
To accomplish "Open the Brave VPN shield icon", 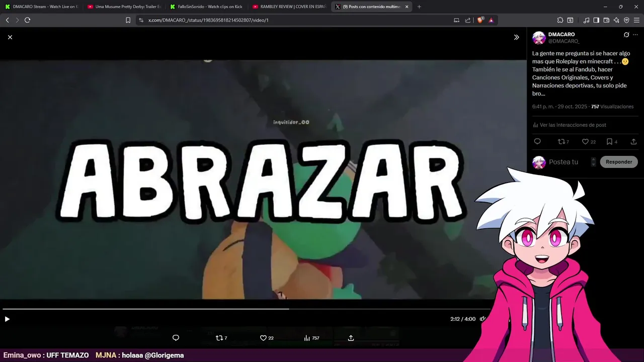I will [x=626, y=20].
